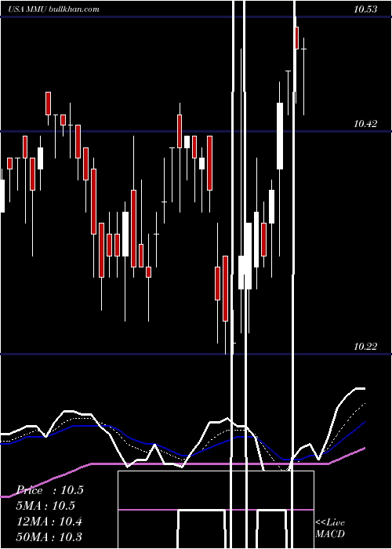The height and width of the screenshot is (549, 392).
Task: Click the 10.22 price level label
Action: click(365, 347)
